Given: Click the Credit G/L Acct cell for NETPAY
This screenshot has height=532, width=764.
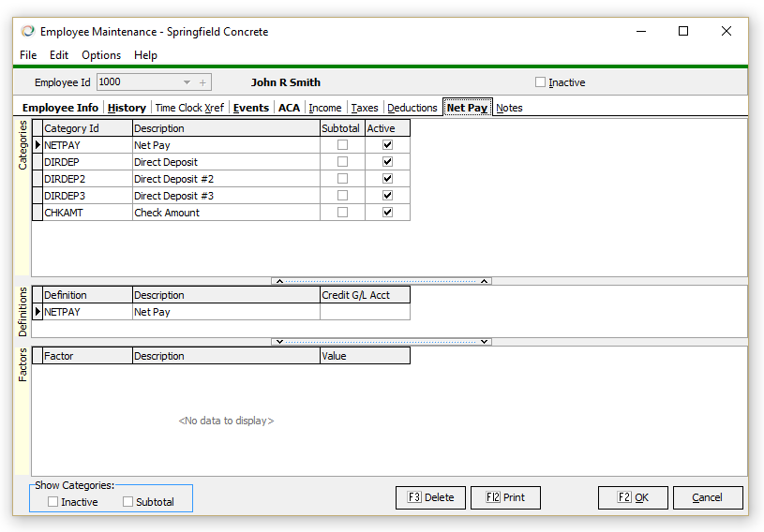Looking at the screenshot, I should (365, 312).
